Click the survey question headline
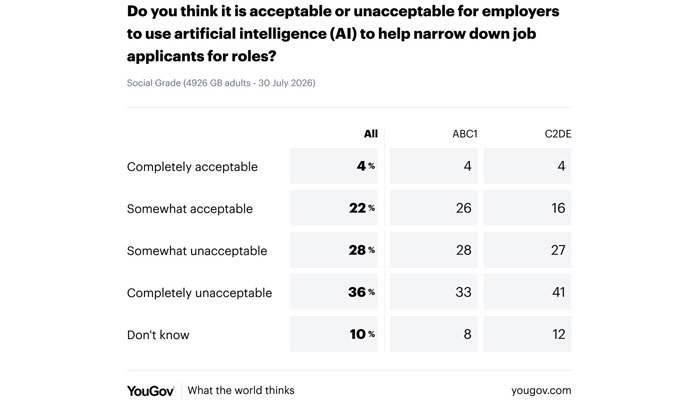 343,33
